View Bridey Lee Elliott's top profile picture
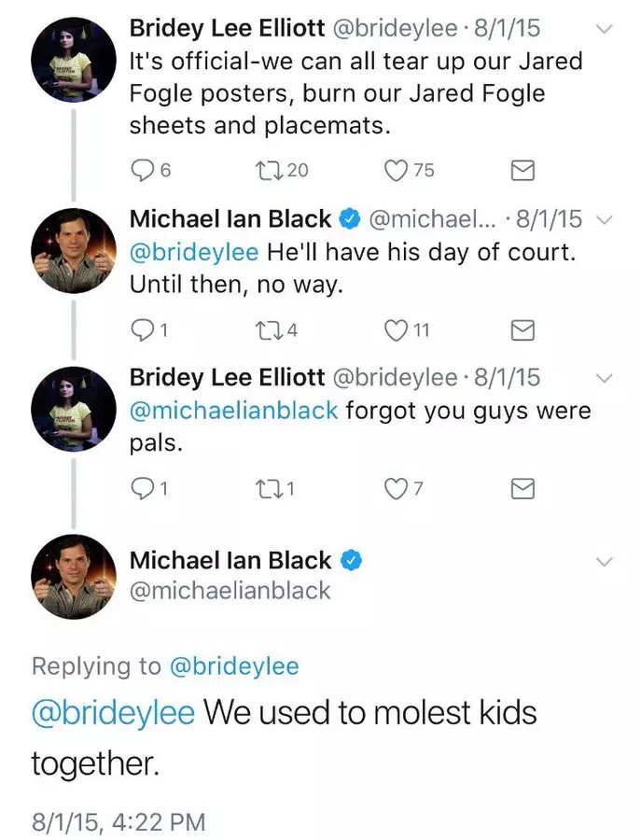The height and width of the screenshot is (840, 641). (x=74, y=60)
